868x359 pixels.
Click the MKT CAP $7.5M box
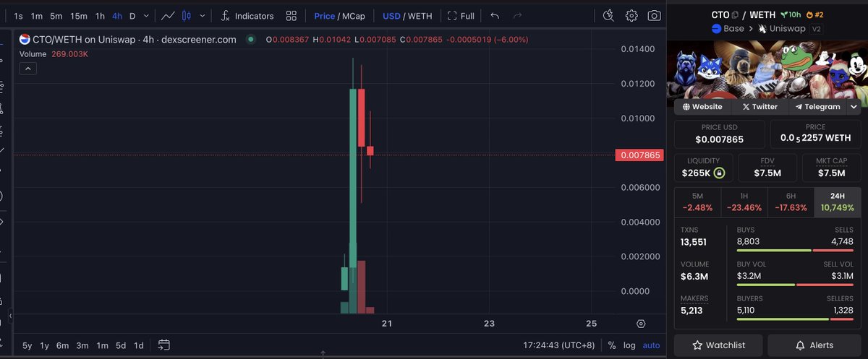click(830, 168)
